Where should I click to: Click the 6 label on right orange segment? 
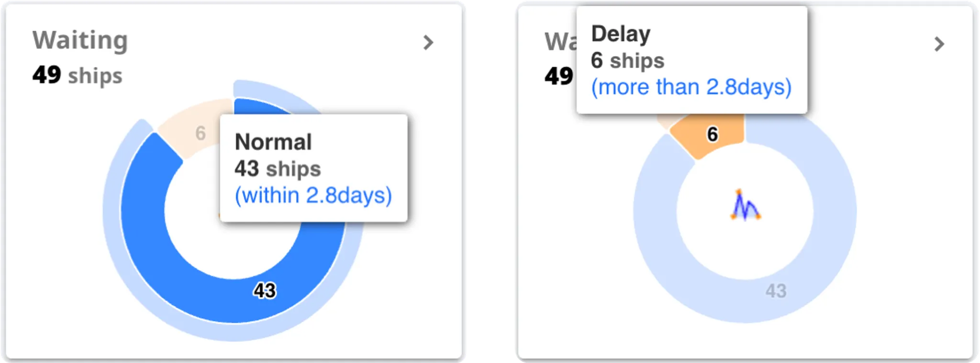713,134
